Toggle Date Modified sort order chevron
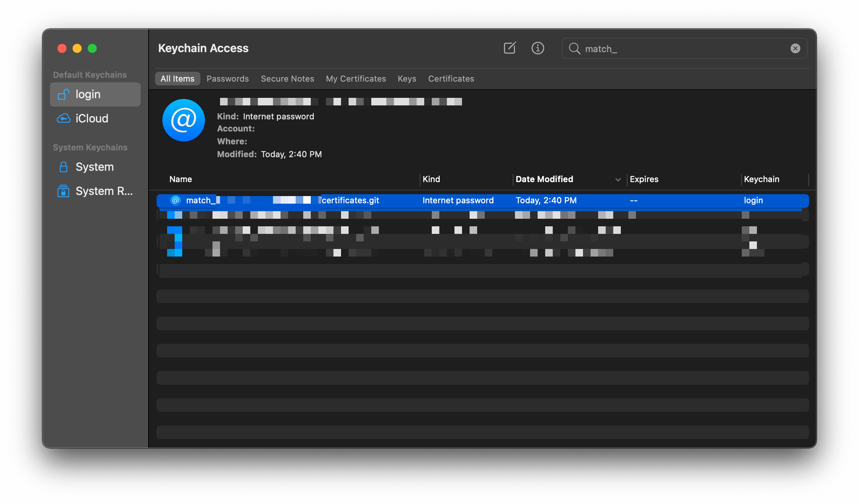 [x=618, y=179]
